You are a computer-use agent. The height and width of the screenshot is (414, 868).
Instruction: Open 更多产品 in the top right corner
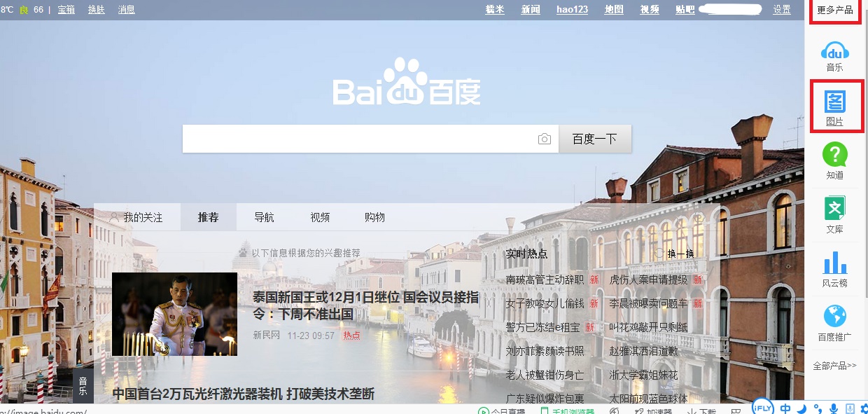click(x=835, y=10)
